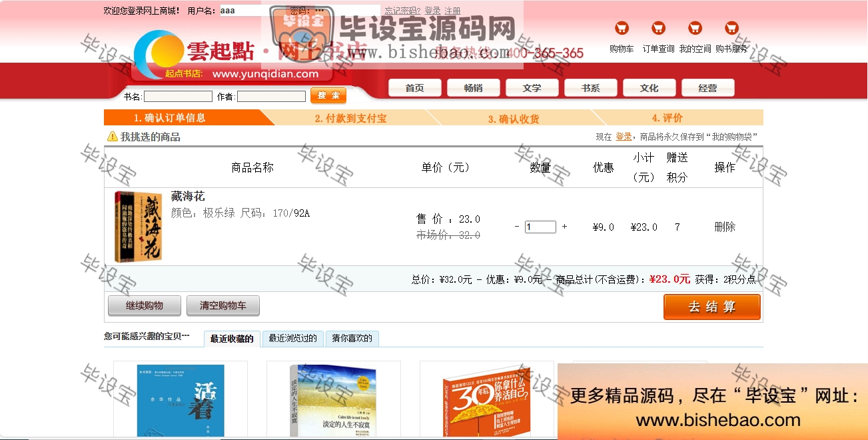Go to the 首页 navigation tab
This screenshot has height=440, width=868.
click(x=415, y=88)
